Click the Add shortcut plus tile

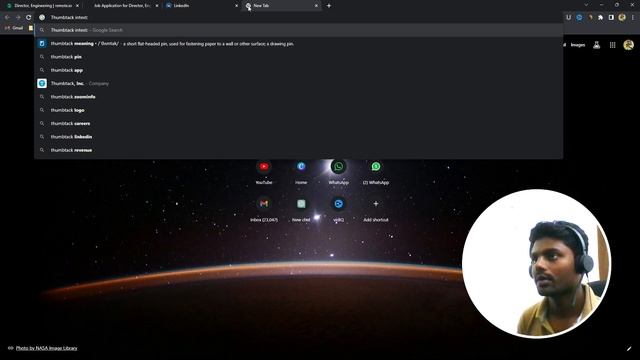click(376, 209)
